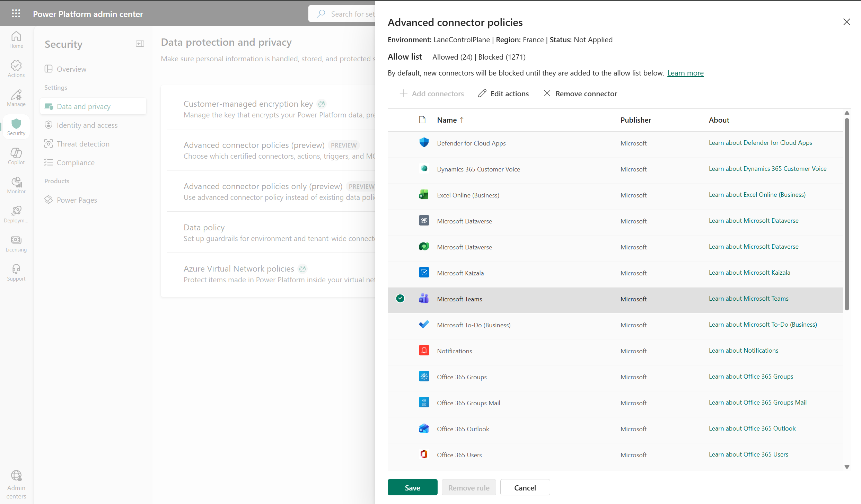The height and width of the screenshot is (504, 861).
Task: Click the Defender for Cloud Apps icon
Action: pos(424,143)
